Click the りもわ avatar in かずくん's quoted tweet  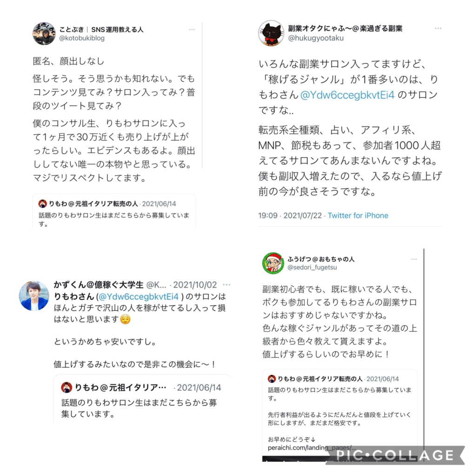66,387
